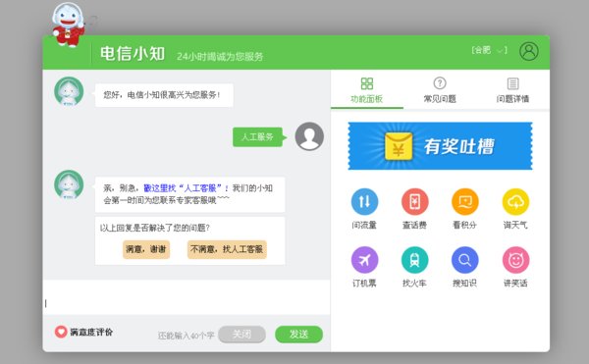
Task: Open the 讲笑话 joke icon
Action: [x=515, y=260]
